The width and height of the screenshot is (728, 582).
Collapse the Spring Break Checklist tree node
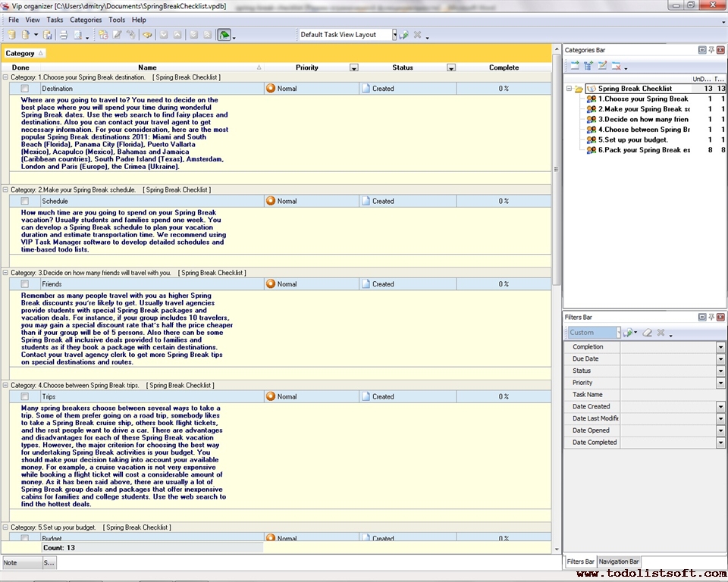[x=569, y=89]
